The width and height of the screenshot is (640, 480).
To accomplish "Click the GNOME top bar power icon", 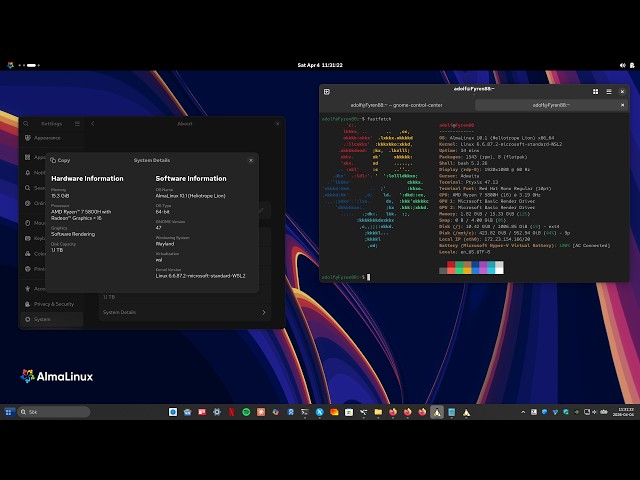I will coord(632,65).
